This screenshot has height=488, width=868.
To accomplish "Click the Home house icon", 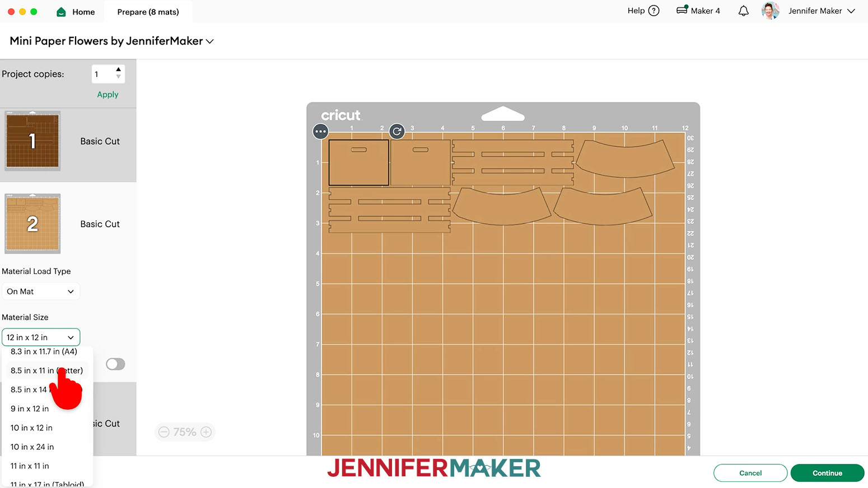I will coord(62,12).
